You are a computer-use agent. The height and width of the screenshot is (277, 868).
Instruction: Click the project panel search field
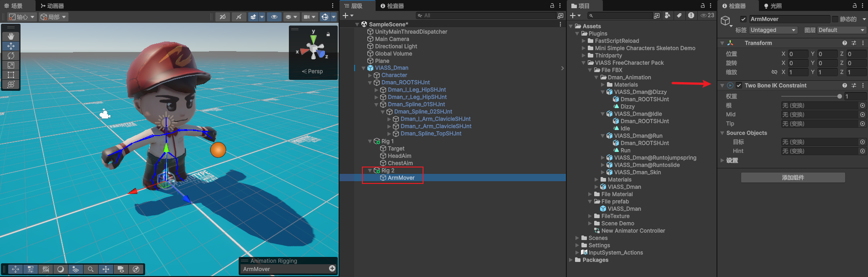click(620, 16)
